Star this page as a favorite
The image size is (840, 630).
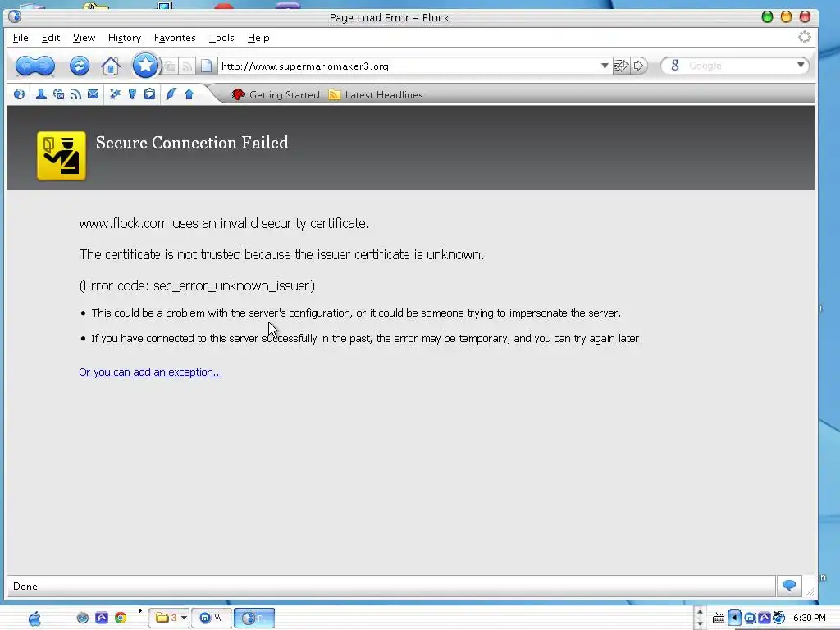(144, 66)
